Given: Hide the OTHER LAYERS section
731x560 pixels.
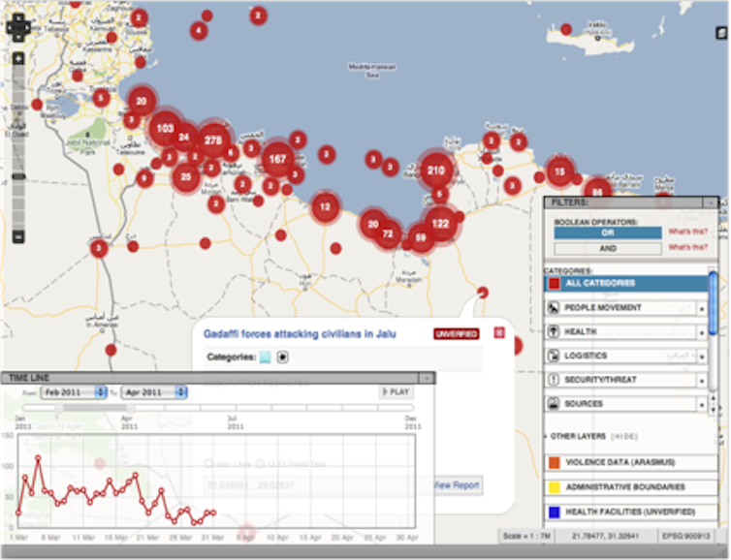Looking at the screenshot, I should (623, 437).
